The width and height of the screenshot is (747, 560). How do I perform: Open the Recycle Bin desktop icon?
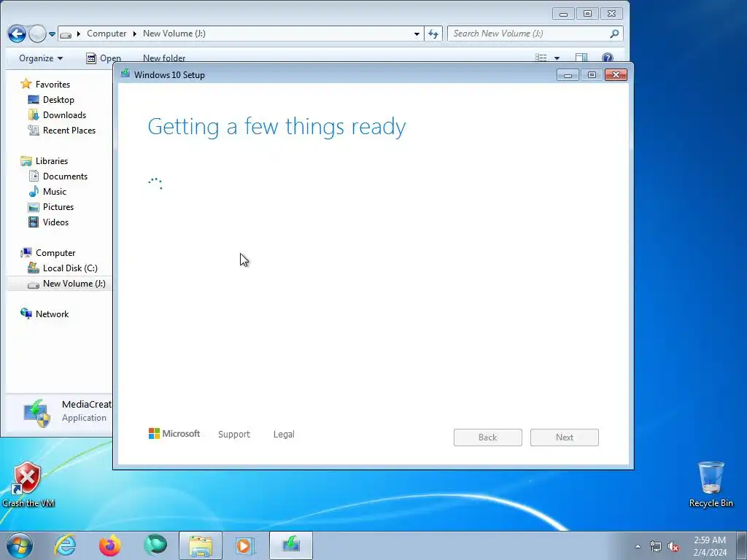711,484
